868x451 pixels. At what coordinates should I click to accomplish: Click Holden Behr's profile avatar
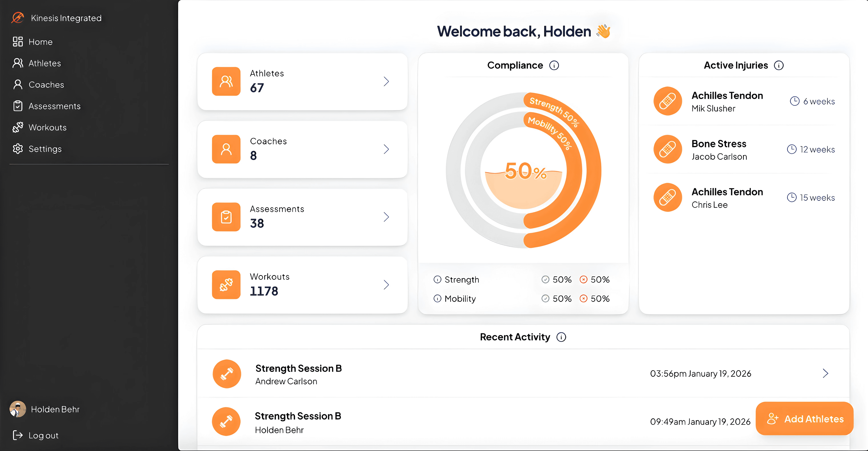coord(18,409)
